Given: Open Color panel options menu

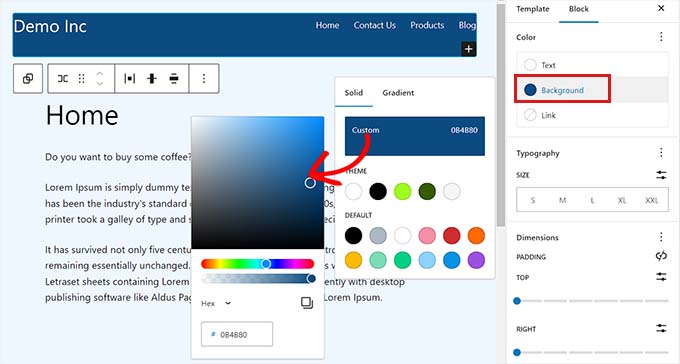Looking at the screenshot, I should 661,37.
